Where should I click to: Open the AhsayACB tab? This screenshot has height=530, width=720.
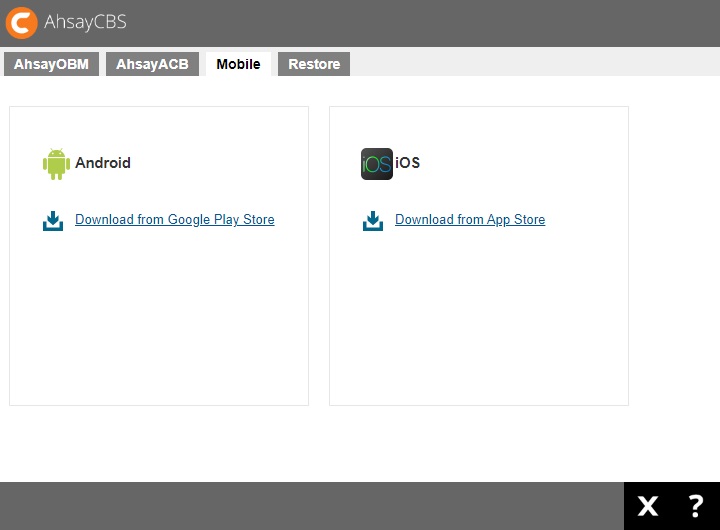[152, 64]
